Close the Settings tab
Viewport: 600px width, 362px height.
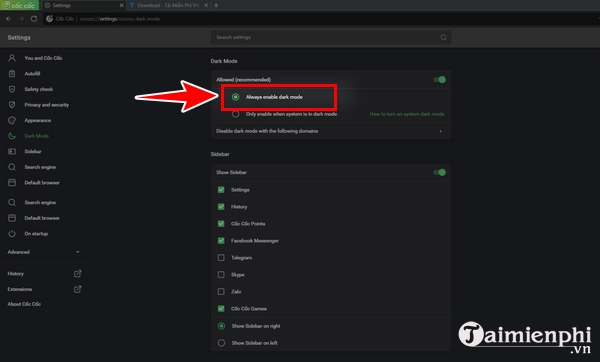(x=122, y=5)
